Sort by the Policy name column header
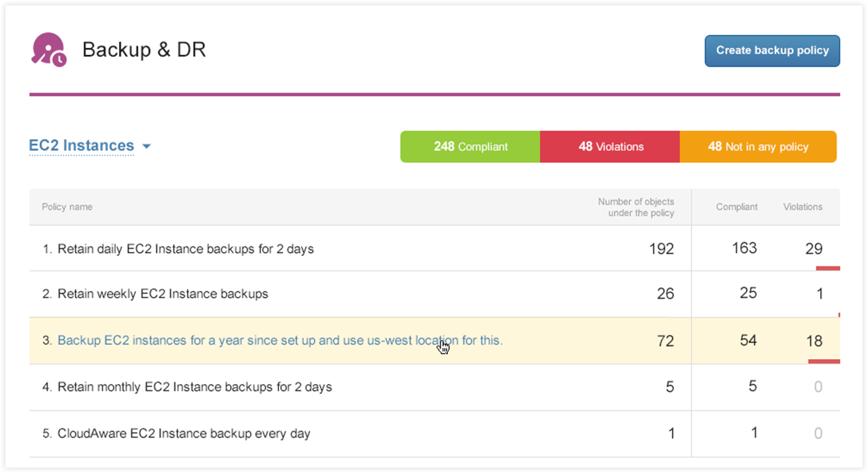Image resolution: width=868 pixels, height=473 pixels. tap(67, 207)
